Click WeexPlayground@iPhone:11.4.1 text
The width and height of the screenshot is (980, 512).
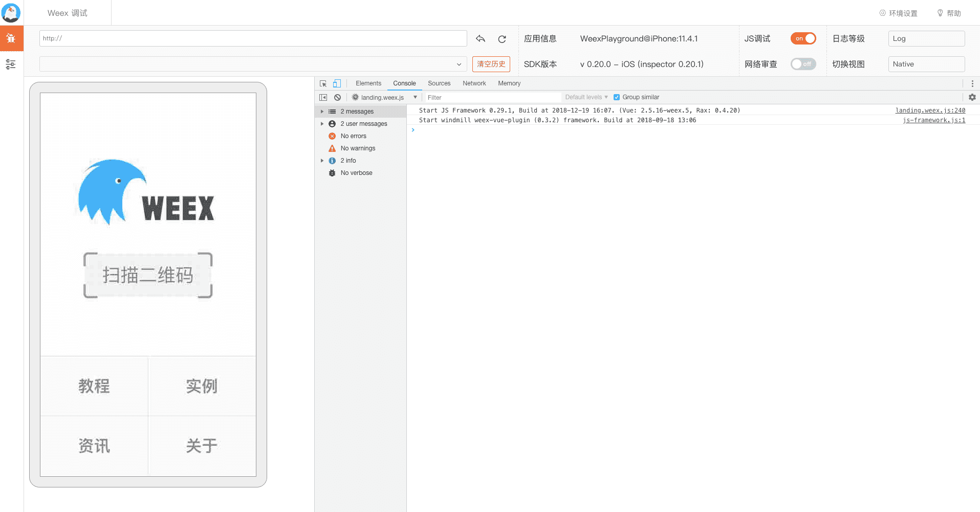pyautogui.click(x=639, y=39)
